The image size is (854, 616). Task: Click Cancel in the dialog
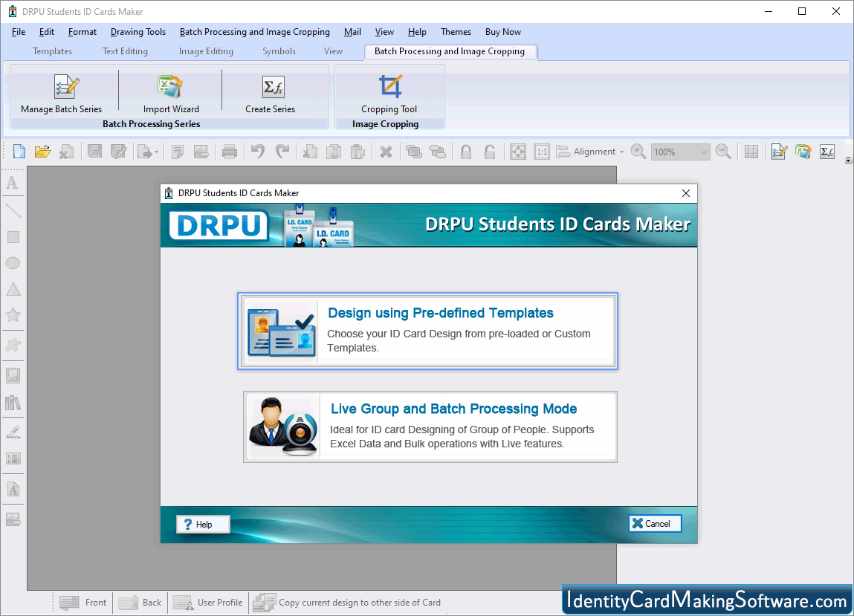[655, 523]
